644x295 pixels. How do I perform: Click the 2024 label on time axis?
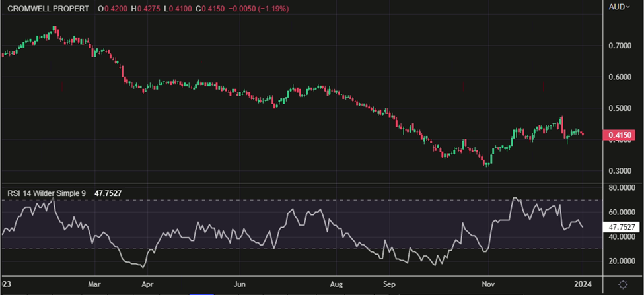[583, 284]
